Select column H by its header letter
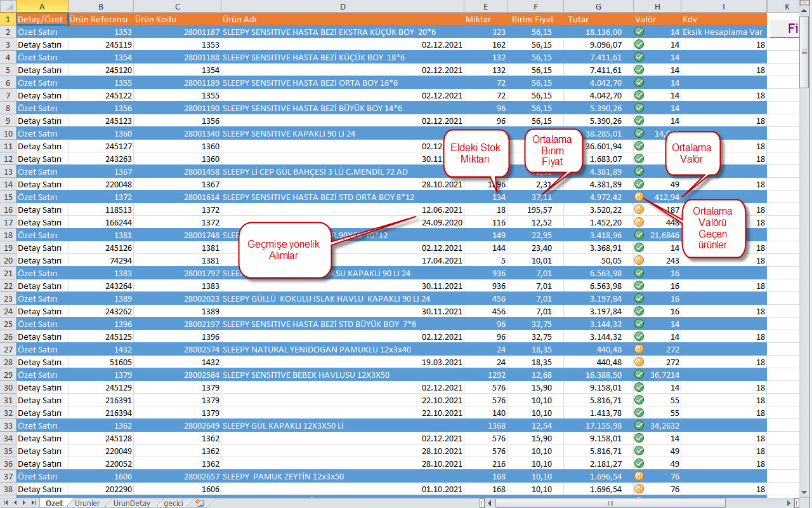This screenshot has width=812, height=508. click(657, 6)
